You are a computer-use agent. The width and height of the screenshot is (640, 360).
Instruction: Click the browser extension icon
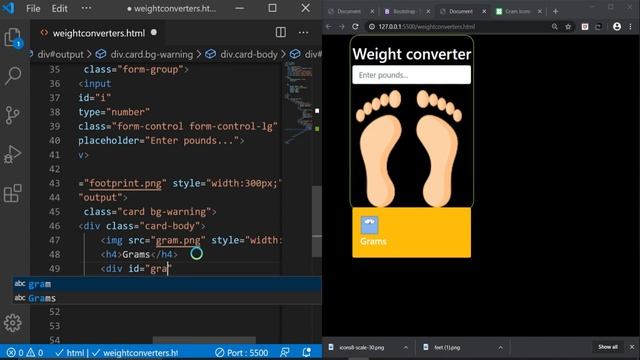point(585,27)
